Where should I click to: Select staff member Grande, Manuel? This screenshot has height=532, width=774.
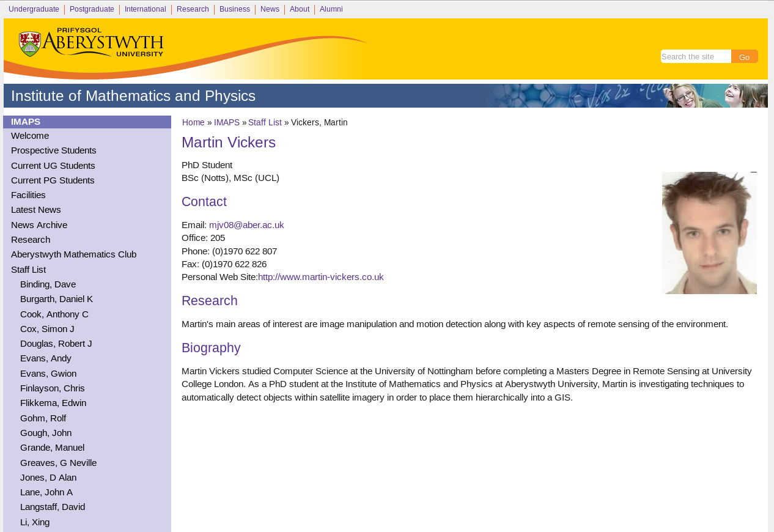tap(53, 448)
